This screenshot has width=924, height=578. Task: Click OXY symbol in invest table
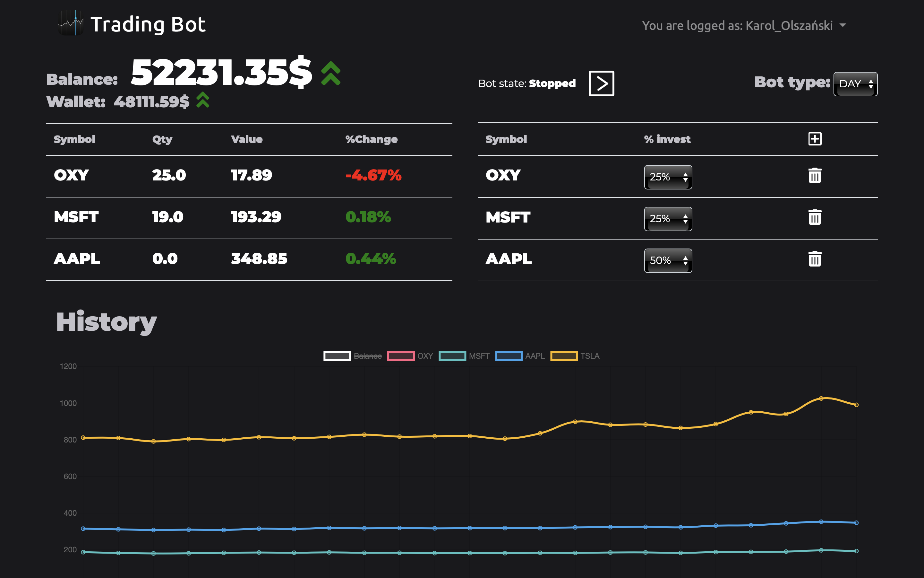[x=503, y=175]
